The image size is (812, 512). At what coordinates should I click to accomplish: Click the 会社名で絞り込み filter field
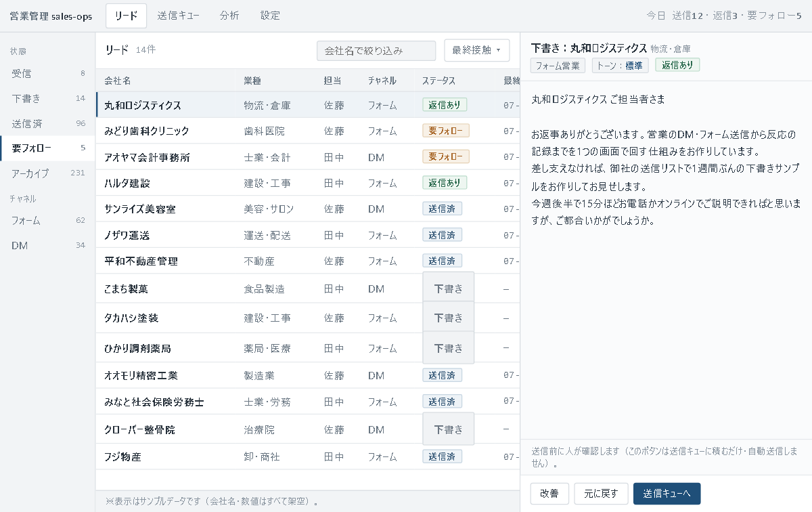(376, 50)
